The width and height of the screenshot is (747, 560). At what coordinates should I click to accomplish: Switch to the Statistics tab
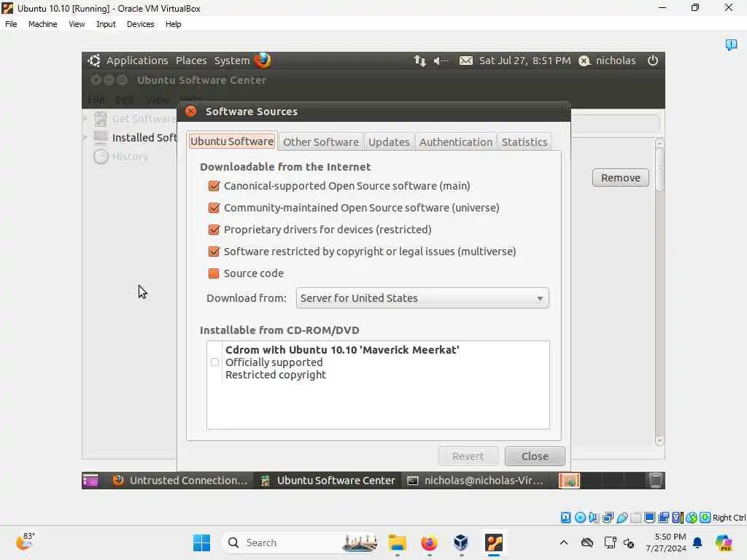pos(524,142)
